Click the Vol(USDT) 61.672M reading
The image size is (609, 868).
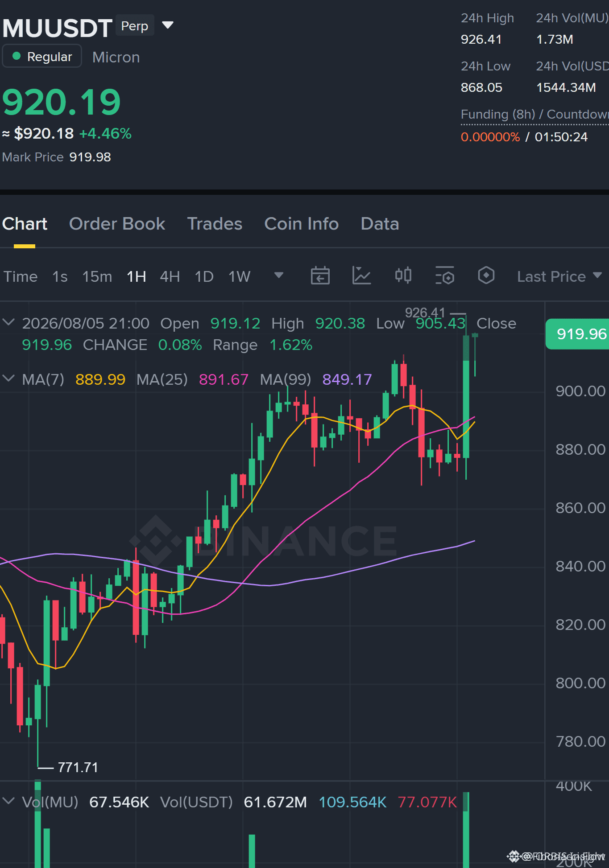coord(275,802)
